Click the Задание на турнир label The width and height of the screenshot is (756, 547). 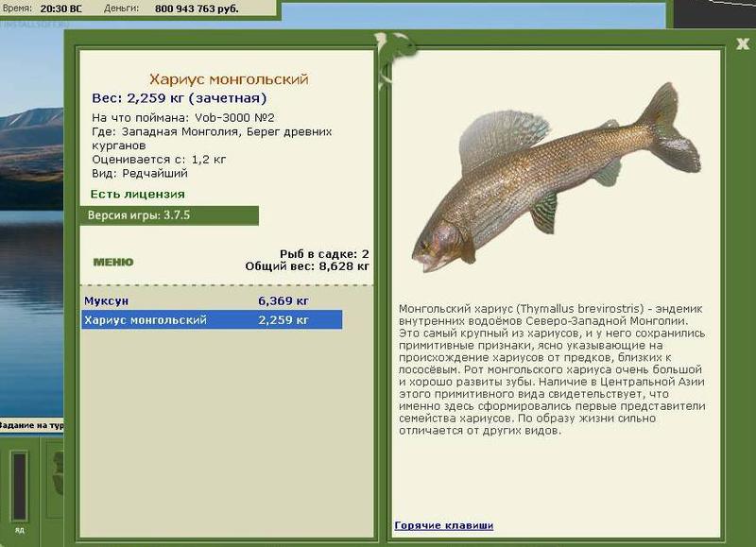(x=31, y=425)
